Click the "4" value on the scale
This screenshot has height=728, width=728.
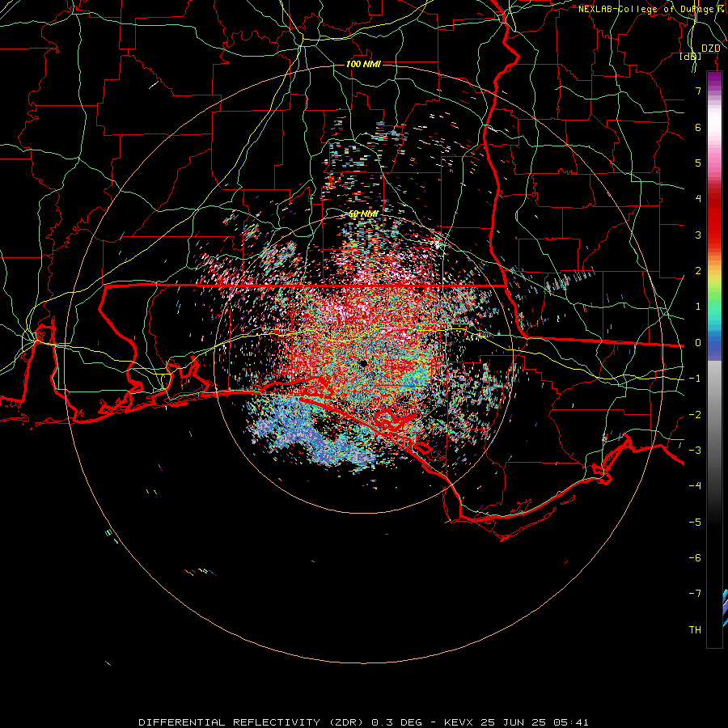(x=698, y=199)
